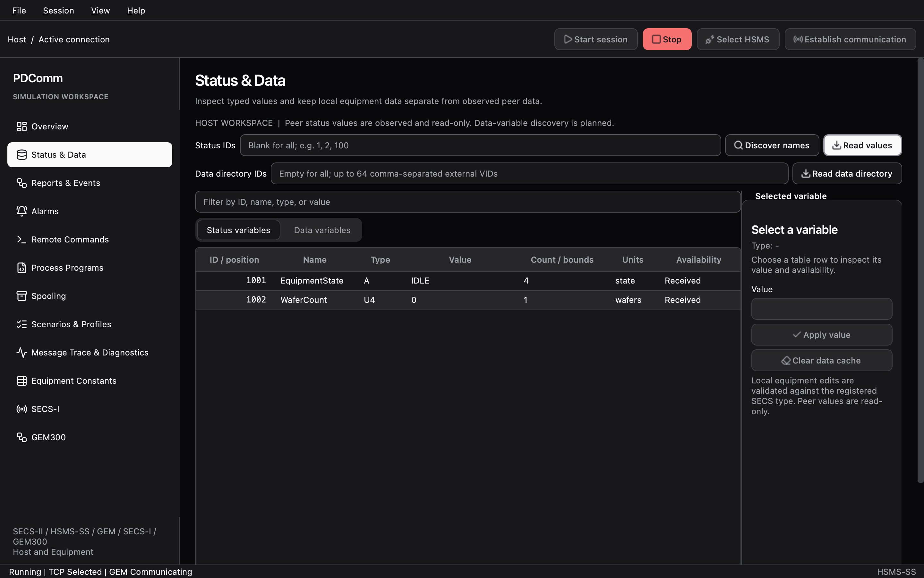924x578 pixels.
Task: Focus the Status IDs input field
Action: pos(480,145)
